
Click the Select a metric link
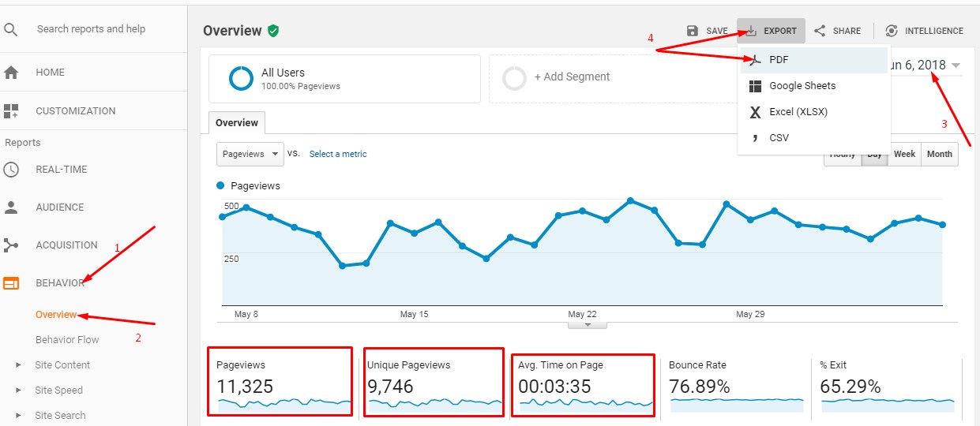pos(338,154)
